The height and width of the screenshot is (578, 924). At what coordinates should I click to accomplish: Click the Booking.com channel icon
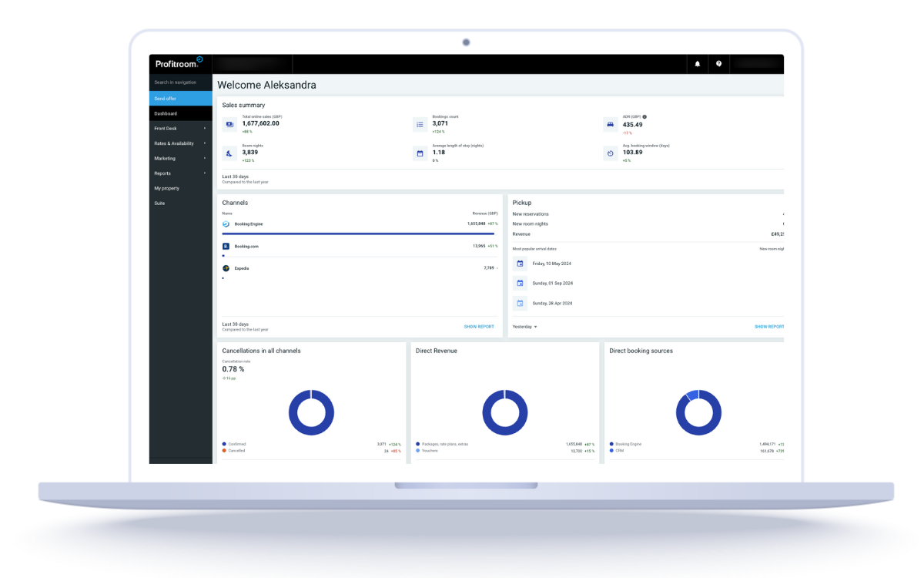point(226,246)
